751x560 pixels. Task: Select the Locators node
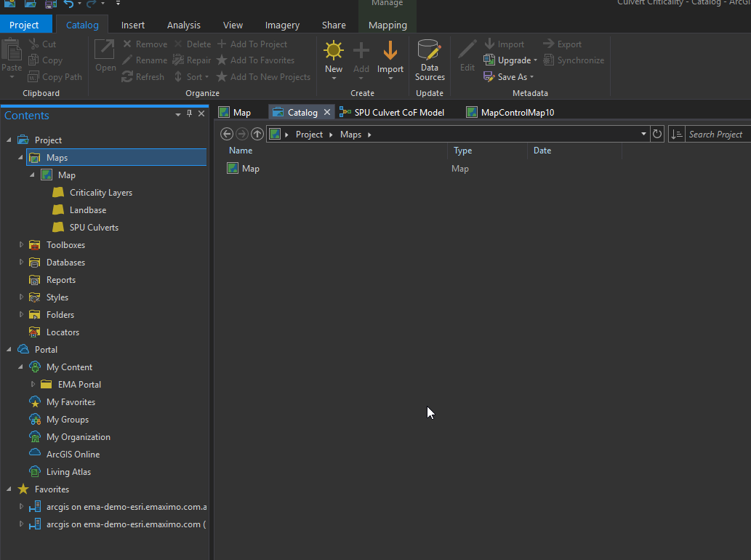tap(63, 332)
